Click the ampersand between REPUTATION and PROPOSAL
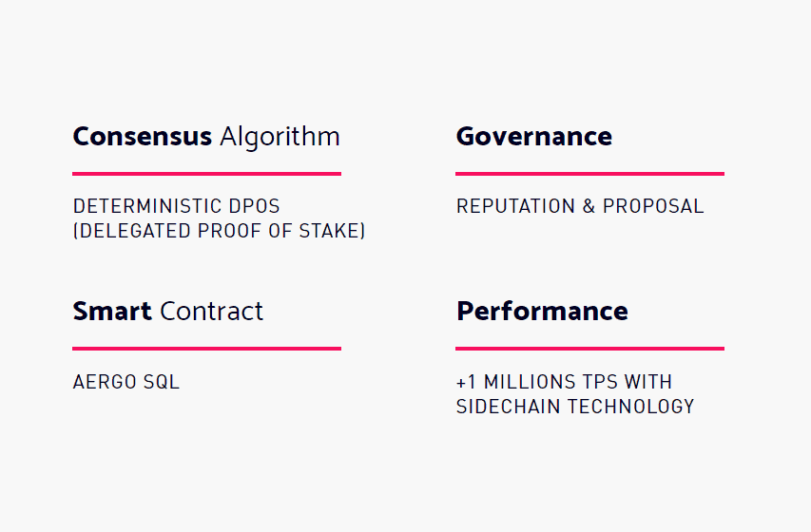This screenshot has width=811, height=532. pyautogui.click(x=589, y=206)
